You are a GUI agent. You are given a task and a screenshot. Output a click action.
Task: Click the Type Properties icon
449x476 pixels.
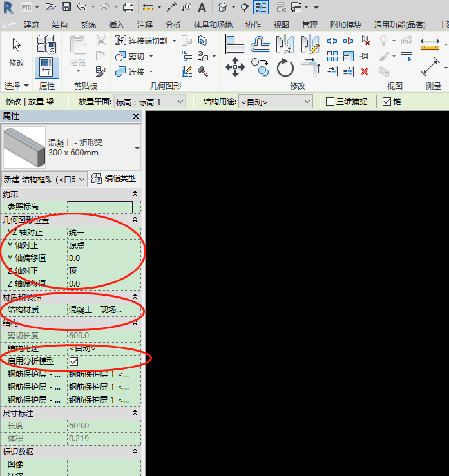click(46, 43)
